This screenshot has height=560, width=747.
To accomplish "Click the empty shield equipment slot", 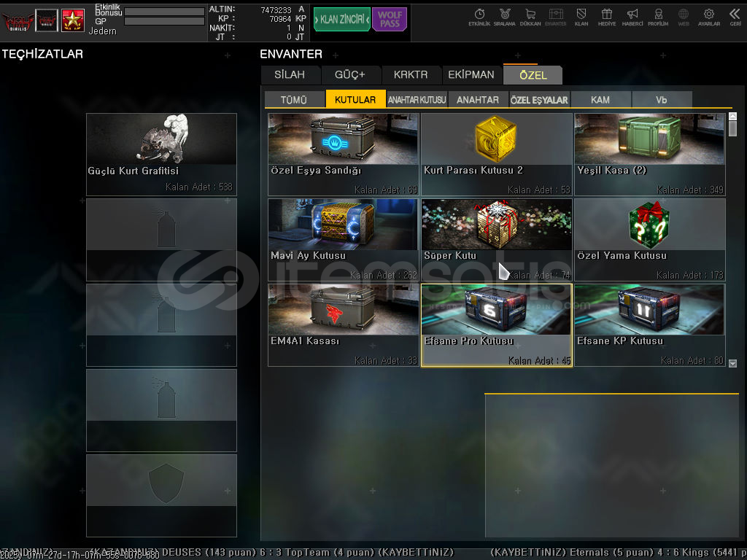I will 161,495.
